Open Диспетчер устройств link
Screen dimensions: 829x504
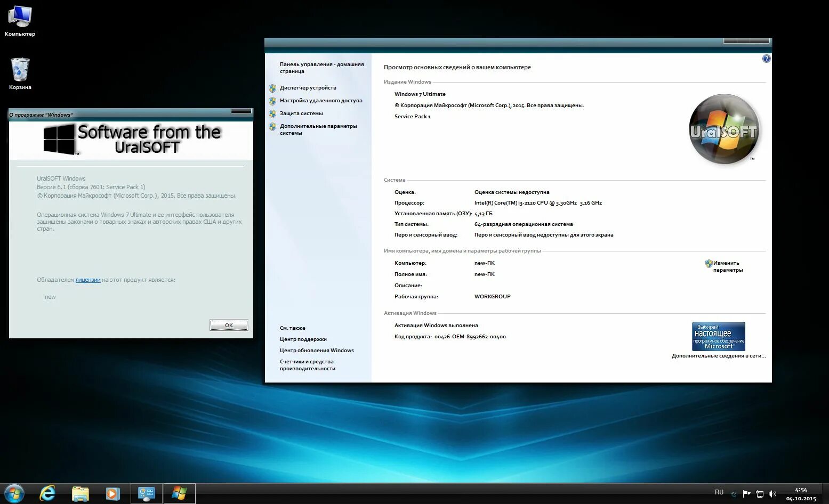coord(308,88)
